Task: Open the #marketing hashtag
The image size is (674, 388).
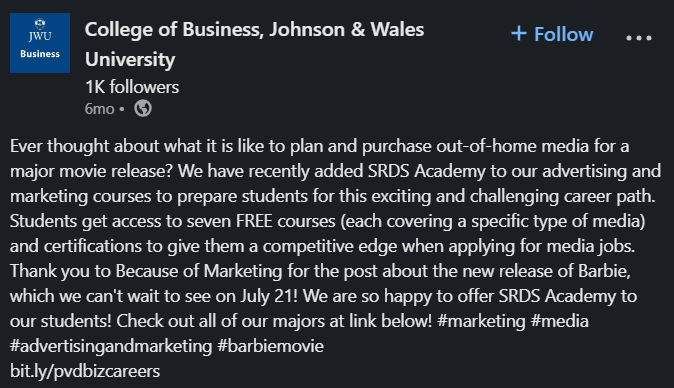Action: (481, 321)
